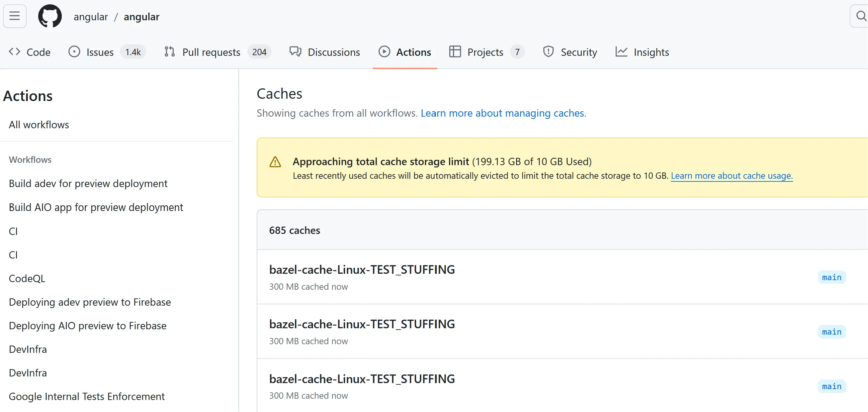This screenshot has width=868, height=412.
Task: Click the Pull requests branch icon
Action: click(169, 52)
